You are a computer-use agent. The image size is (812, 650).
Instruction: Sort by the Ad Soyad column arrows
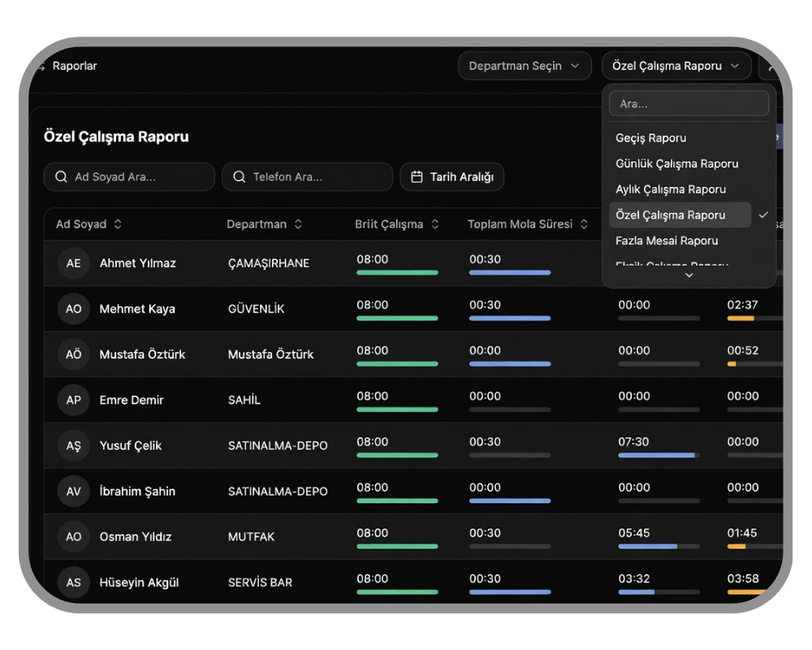click(118, 224)
